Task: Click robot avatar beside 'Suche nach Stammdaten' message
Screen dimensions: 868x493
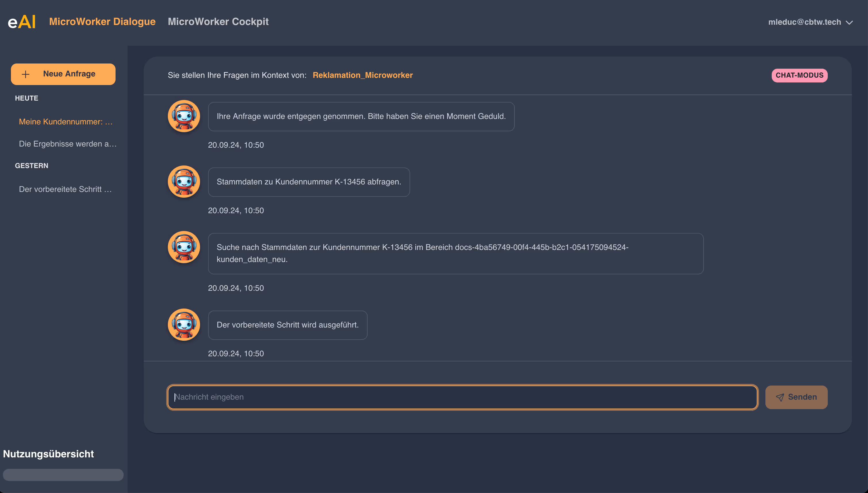Action: (184, 247)
